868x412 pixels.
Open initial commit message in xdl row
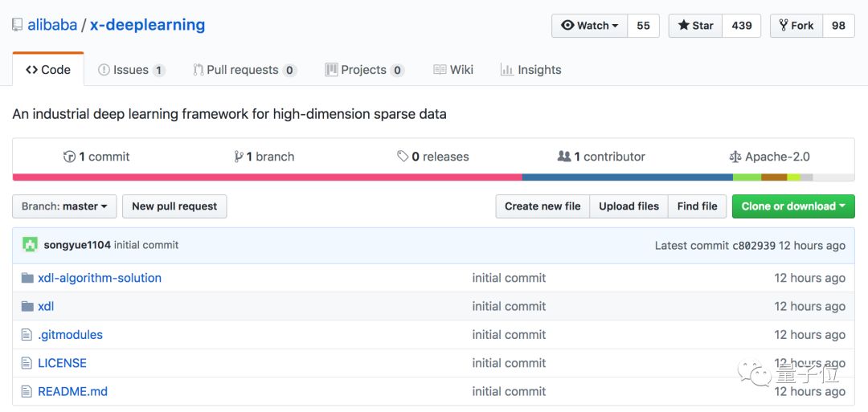click(509, 306)
